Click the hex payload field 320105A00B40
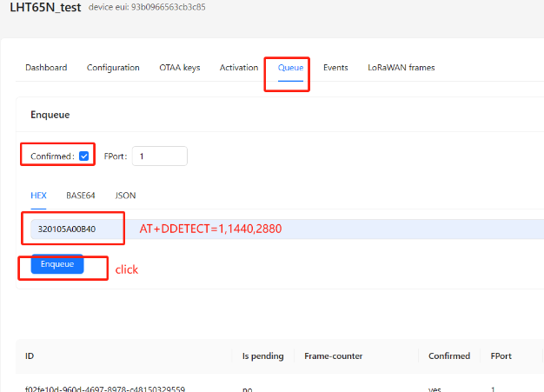The height and width of the screenshot is (392, 544). 288,229
